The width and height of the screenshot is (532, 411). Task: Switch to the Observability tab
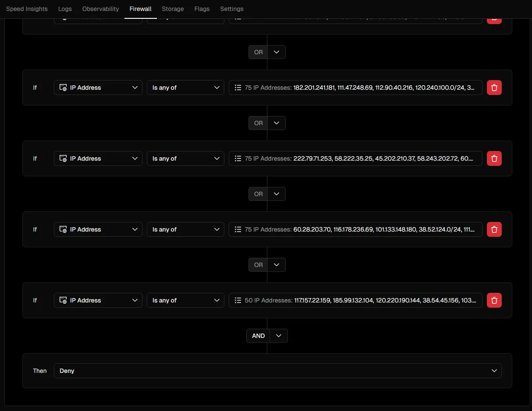point(100,9)
